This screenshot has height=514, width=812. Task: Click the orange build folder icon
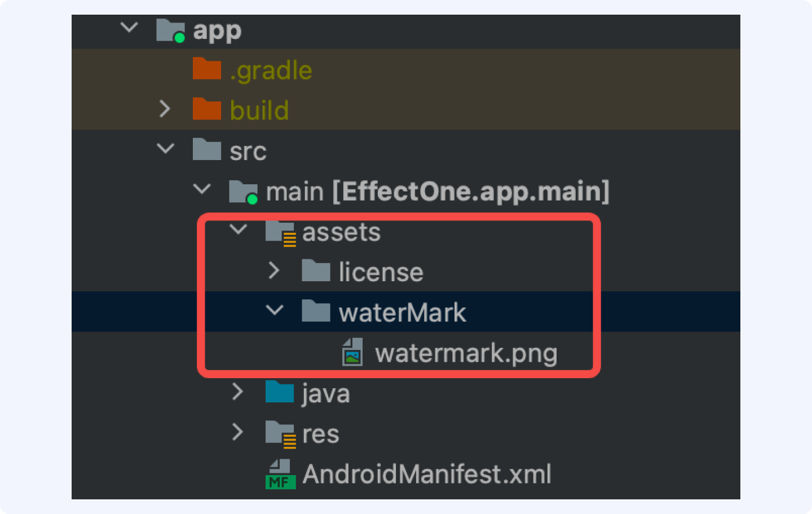coord(206,109)
